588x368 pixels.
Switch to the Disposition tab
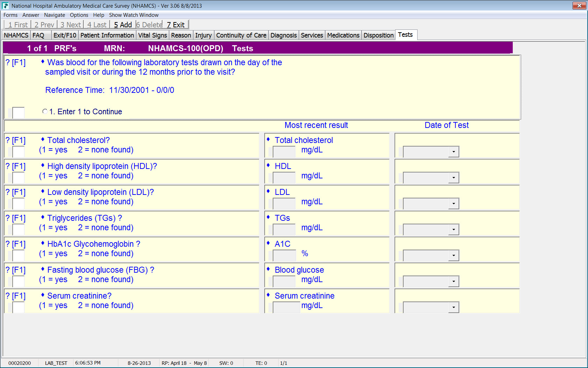[378, 35]
